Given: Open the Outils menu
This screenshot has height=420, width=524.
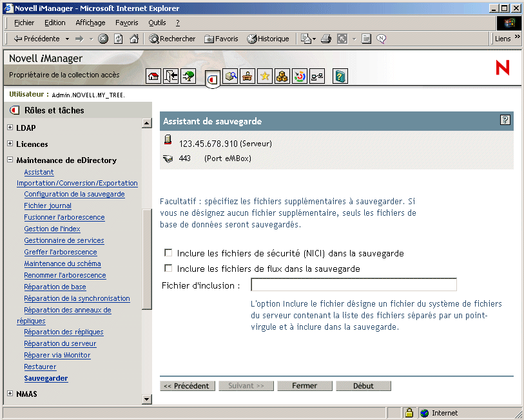Looking at the screenshot, I should tap(157, 23).
